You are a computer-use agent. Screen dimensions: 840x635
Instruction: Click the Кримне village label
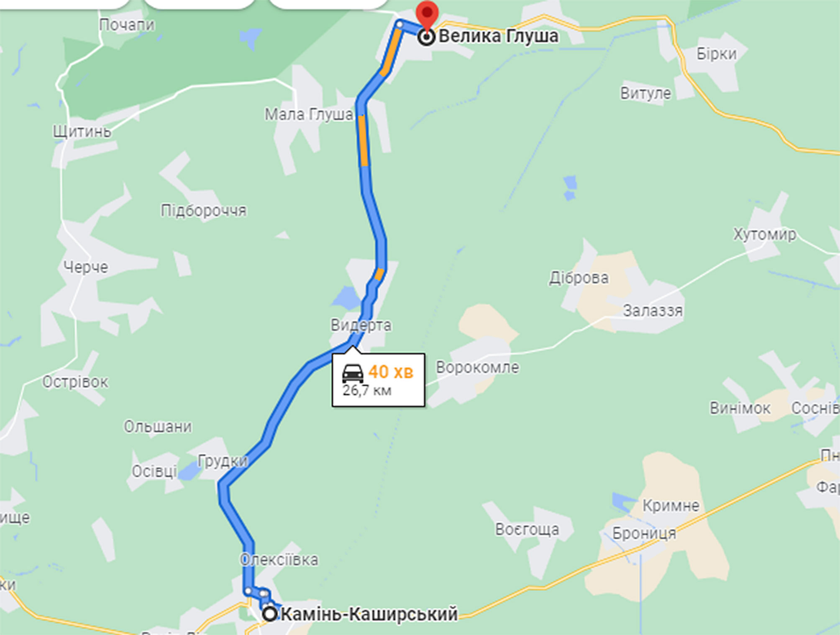[671, 506]
